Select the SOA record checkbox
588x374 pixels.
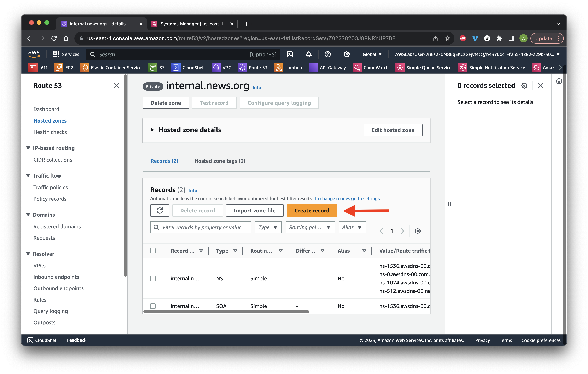coord(153,306)
